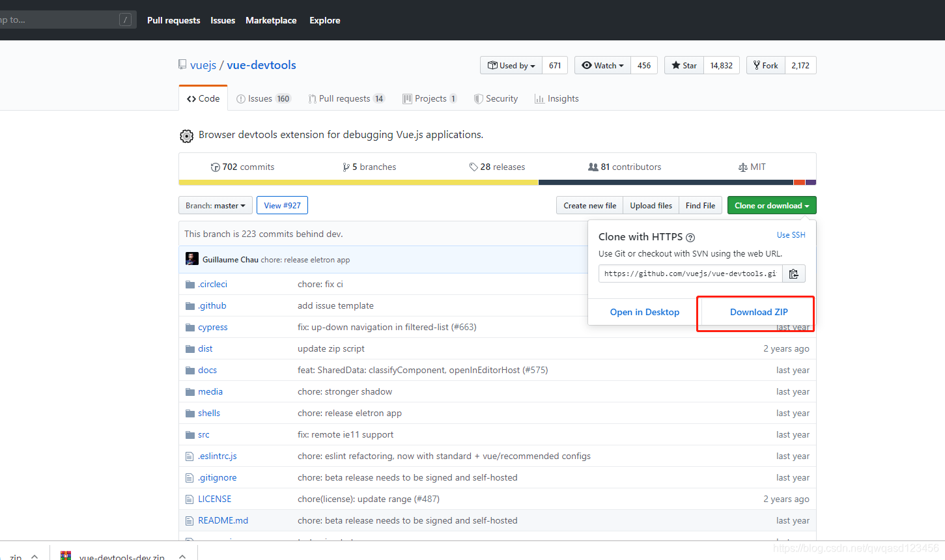
Task: Go to Issues in top navigation
Action: [x=223, y=20]
